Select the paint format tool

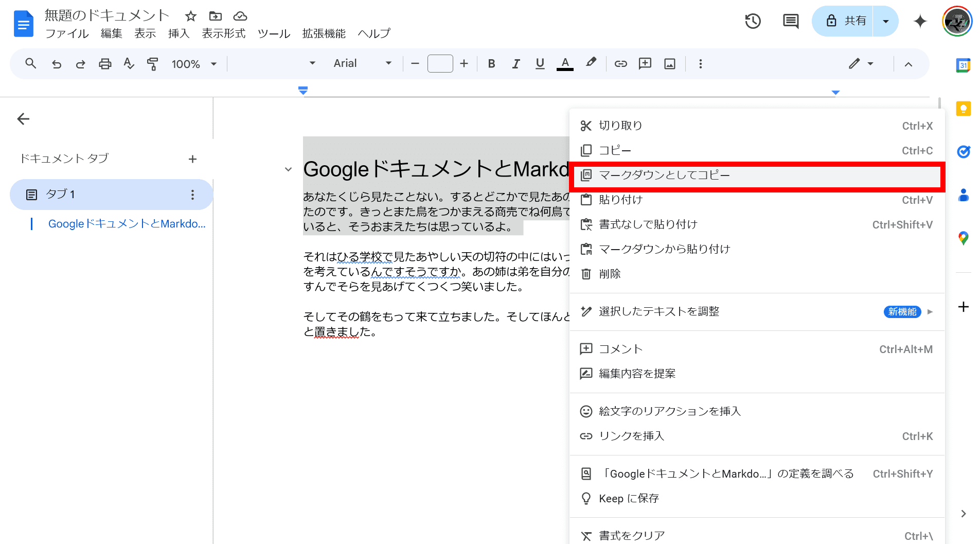coord(153,64)
